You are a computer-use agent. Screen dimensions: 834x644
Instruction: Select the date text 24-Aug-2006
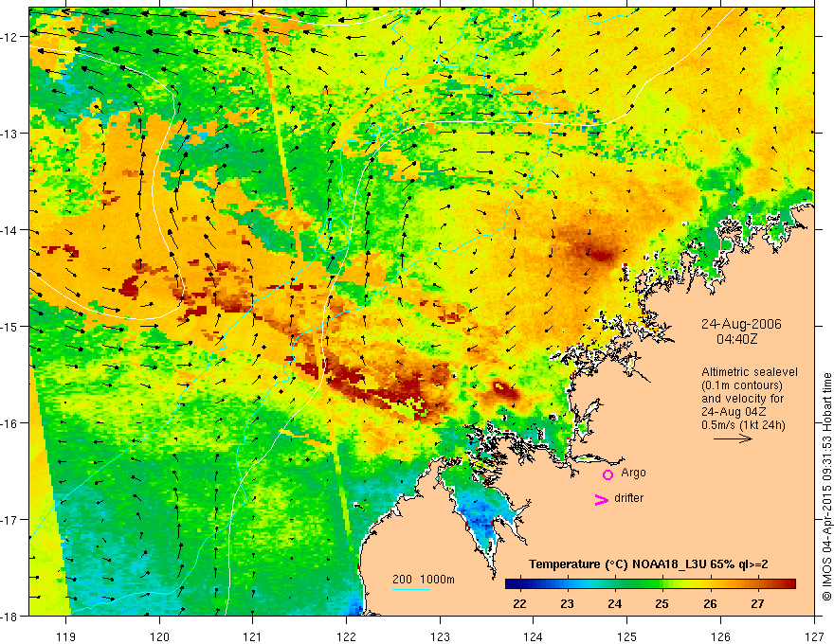pyautogui.click(x=741, y=324)
